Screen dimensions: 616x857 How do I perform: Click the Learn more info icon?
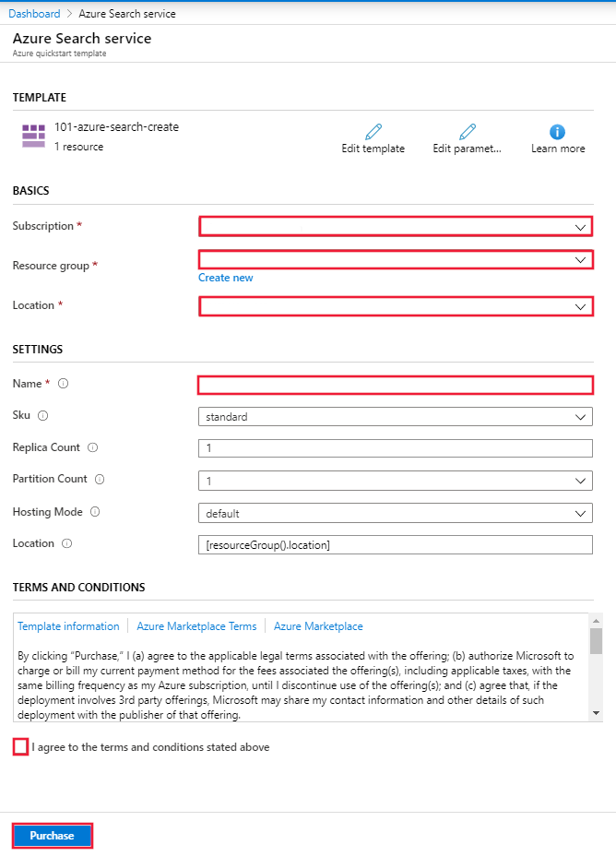pos(557,132)
